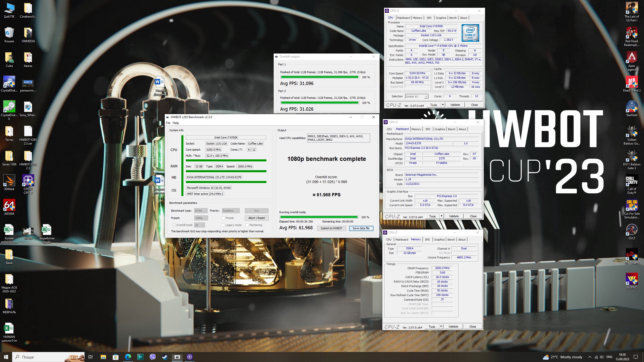Expand Tools arrow in CPU-Z Memory window
644x362 pixels.
pos(441,327)
